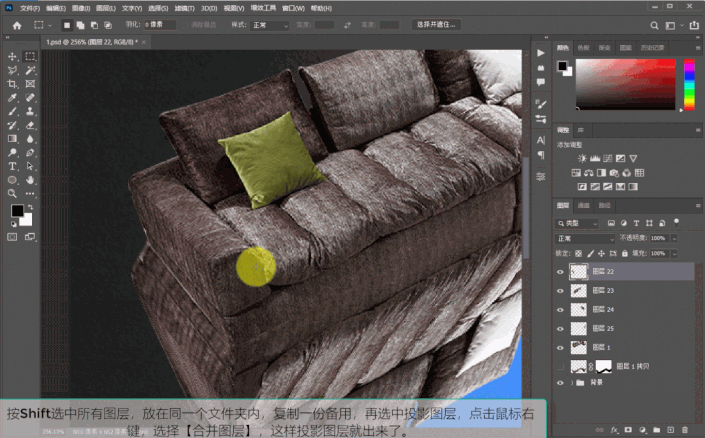The image size is (705, 438).
Task: Select the Clone Stamp tool
Action: click(x=30, y=111)
